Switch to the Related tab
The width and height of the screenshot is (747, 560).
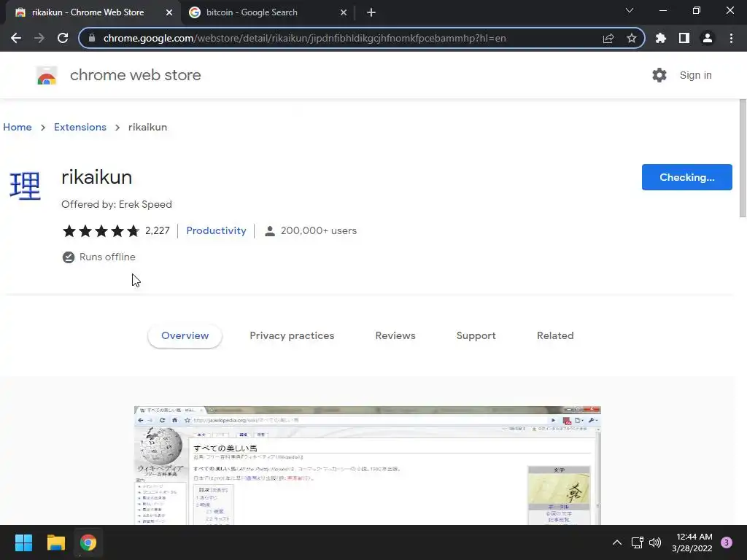555,335
